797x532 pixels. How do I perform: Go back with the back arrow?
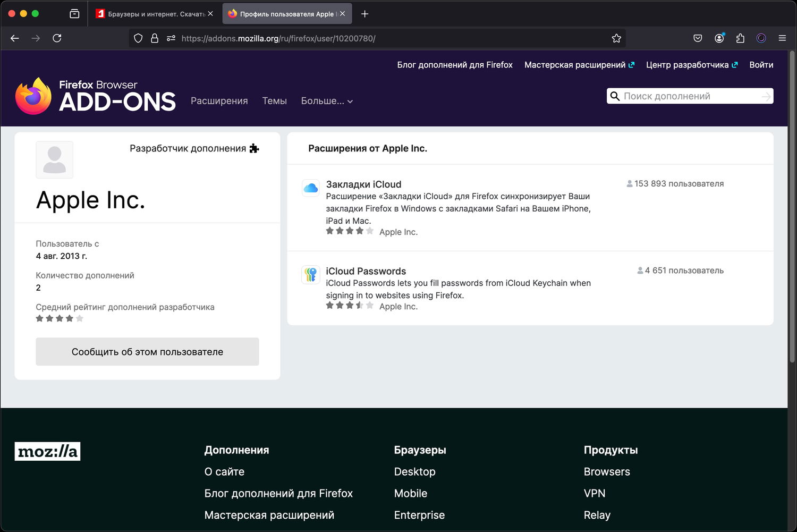pos(15,38)
